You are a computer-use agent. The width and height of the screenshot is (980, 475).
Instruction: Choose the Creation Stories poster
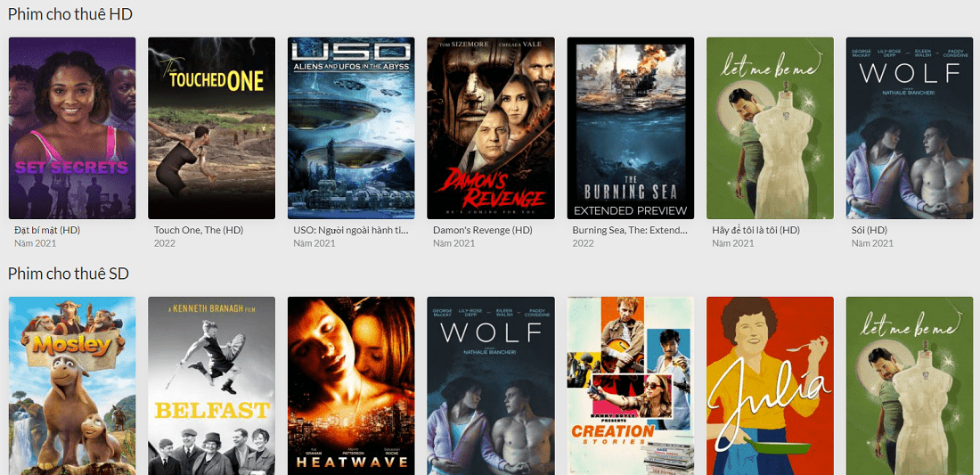(x=630, y=385)
